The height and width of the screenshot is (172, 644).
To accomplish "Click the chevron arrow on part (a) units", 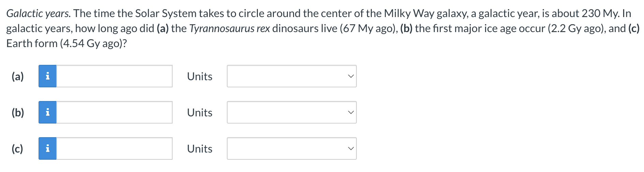I will [351, 76].
